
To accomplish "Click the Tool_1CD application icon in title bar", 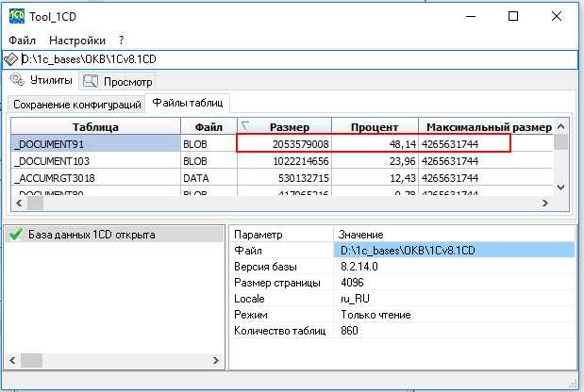I will click(x=18, y=16).
